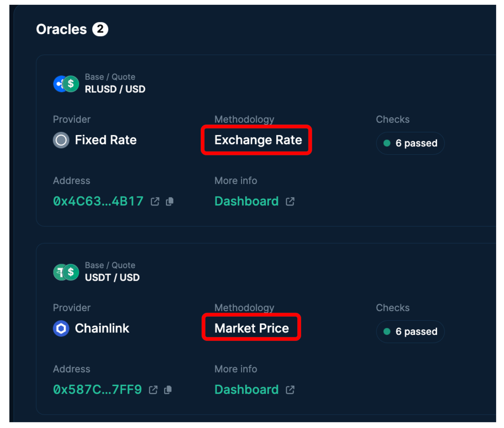Click the 6 passed badge for RLUSD oracle

pyautogui.click(x=410, y=143)
